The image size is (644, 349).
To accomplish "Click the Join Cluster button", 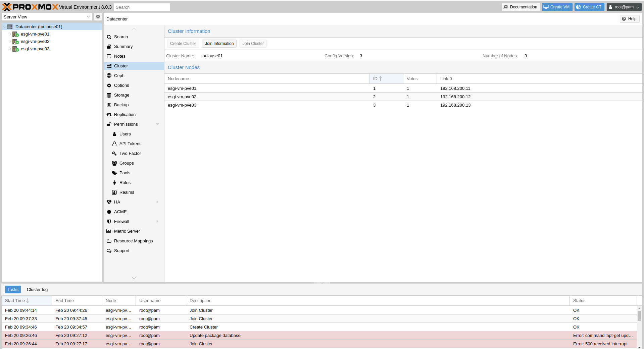I will (253, 44).
